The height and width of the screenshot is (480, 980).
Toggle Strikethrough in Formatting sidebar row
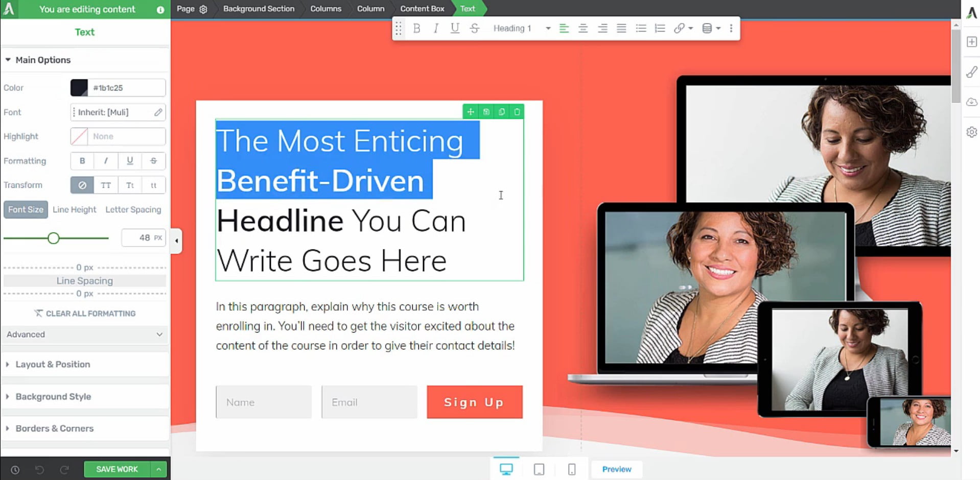coord(153,161)
